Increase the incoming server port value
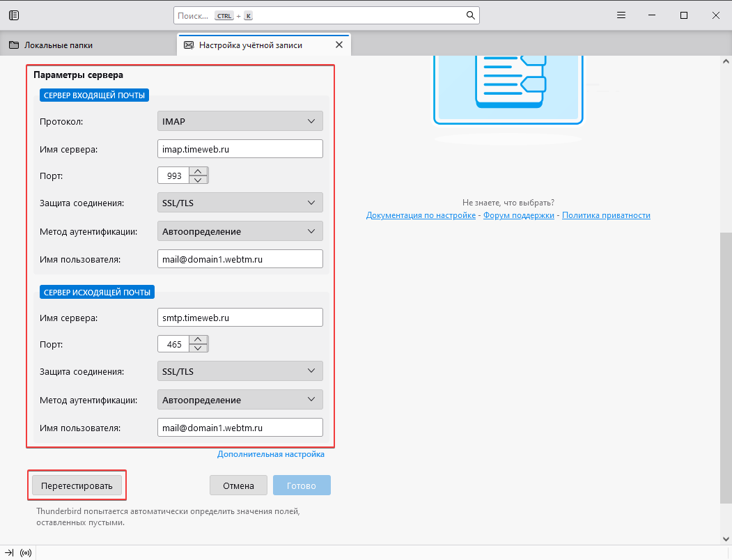The height and width of the screenshot is (560, 732). (198, 171)
